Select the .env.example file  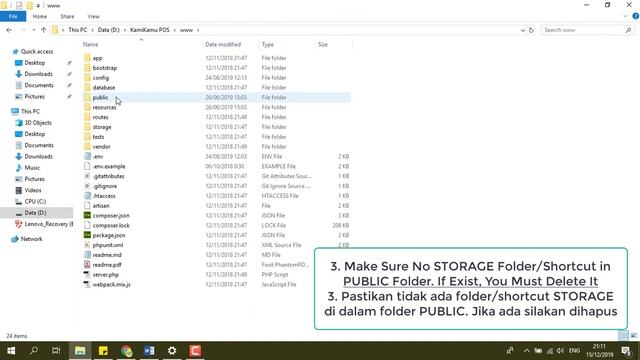(x=109, y=166)
